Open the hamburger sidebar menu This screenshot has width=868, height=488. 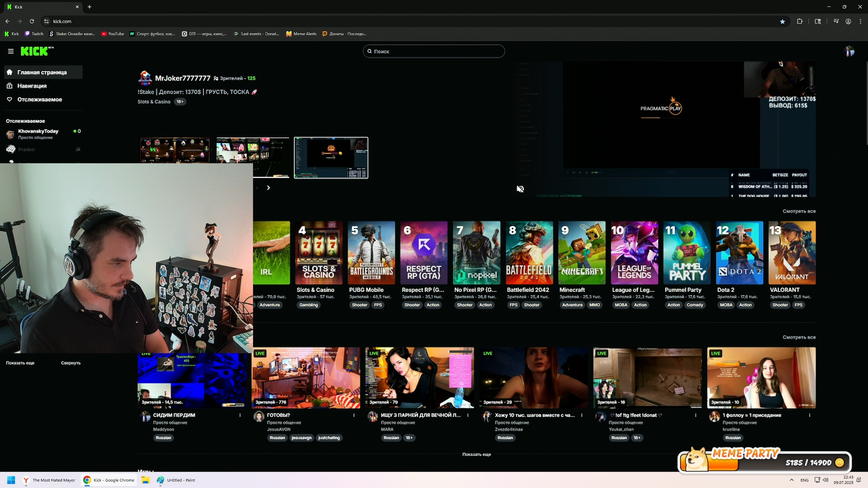pos(11,52)
